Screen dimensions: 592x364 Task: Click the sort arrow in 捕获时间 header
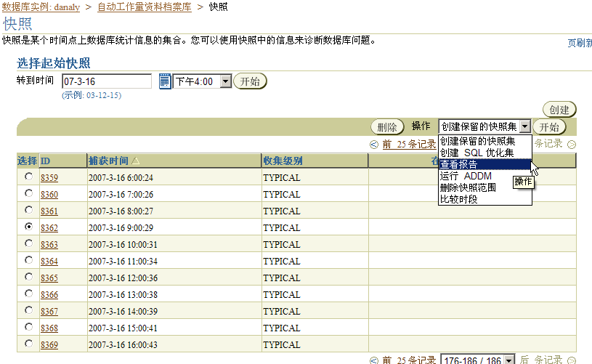[x=136, y=161]
